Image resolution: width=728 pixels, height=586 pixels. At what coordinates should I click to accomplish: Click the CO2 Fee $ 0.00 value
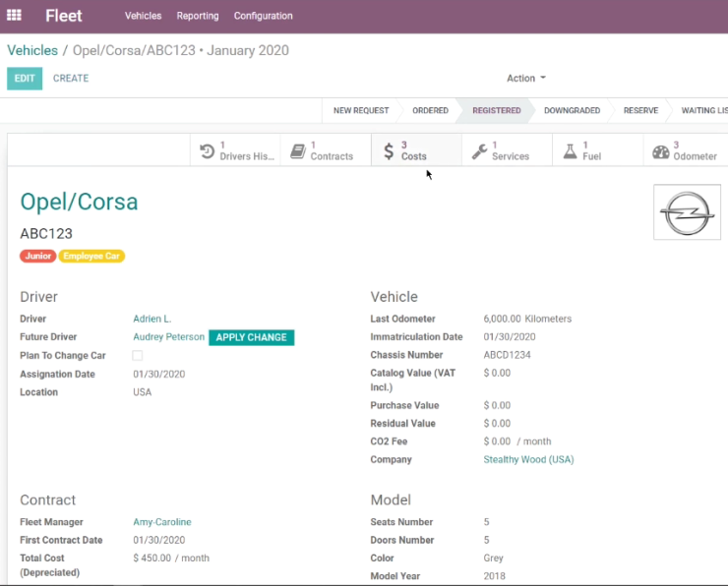pyautogui.click(x=497, y=441)
